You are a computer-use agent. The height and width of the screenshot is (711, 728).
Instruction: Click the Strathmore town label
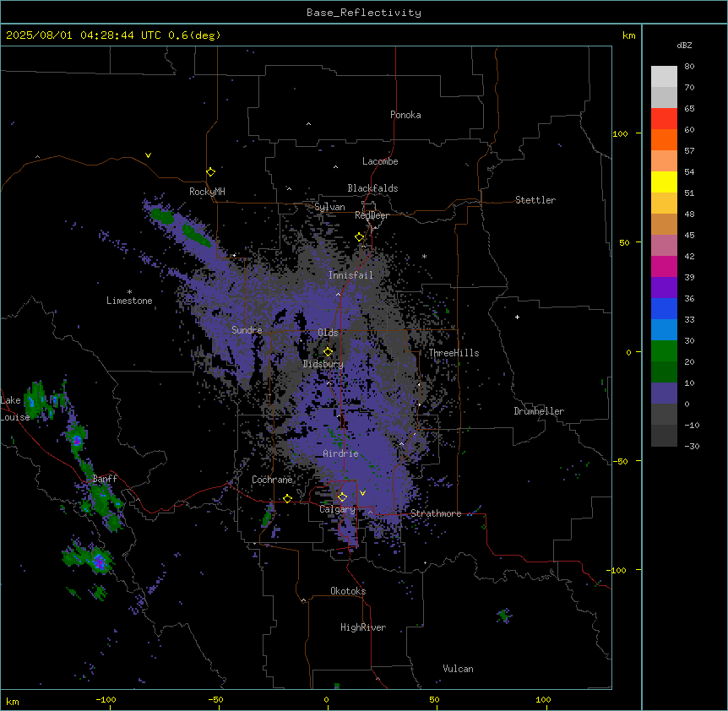click(x=436, y=513)
